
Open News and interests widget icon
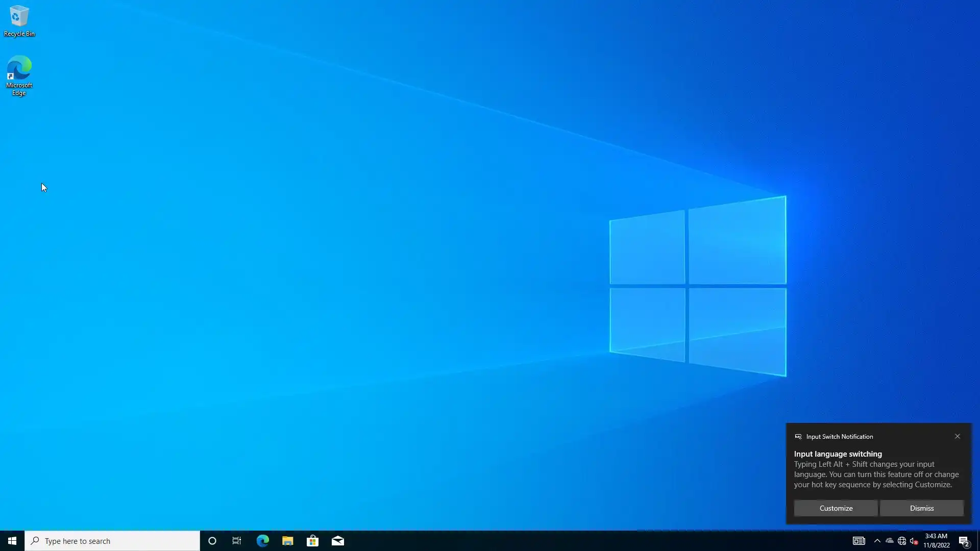[859, 541]
